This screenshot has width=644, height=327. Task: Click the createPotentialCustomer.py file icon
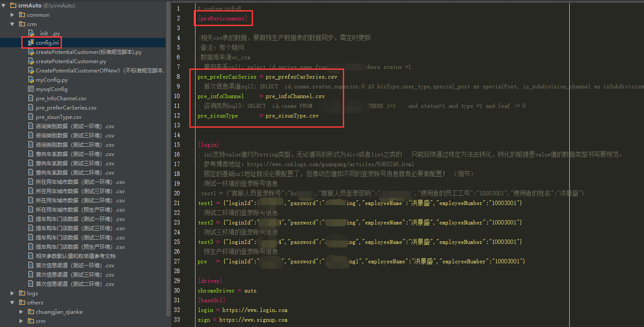click(x=31, y=61)
